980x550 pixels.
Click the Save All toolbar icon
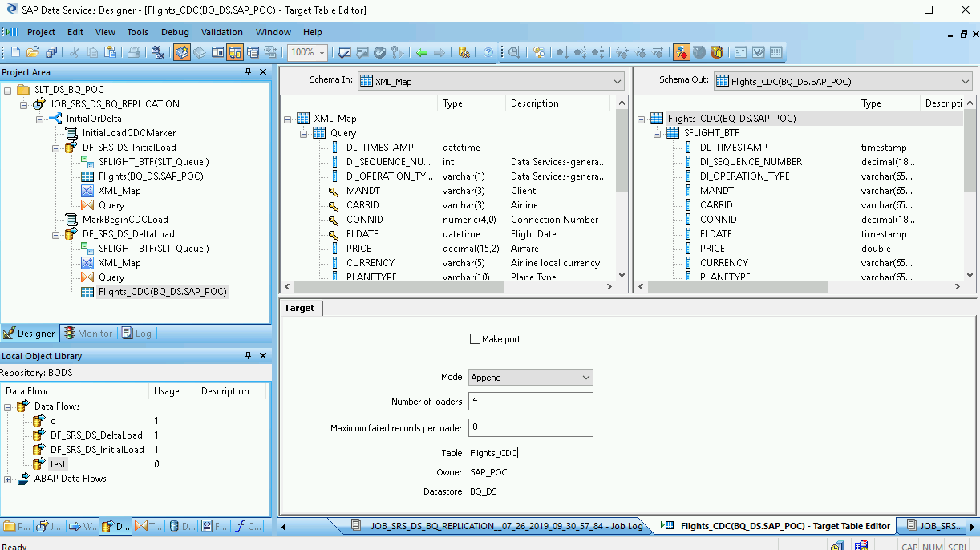point(51,52)
